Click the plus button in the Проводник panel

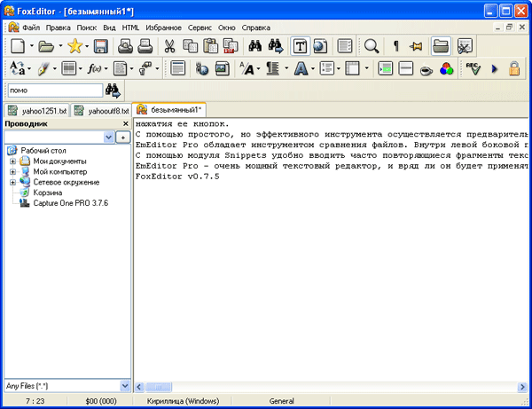123,138
